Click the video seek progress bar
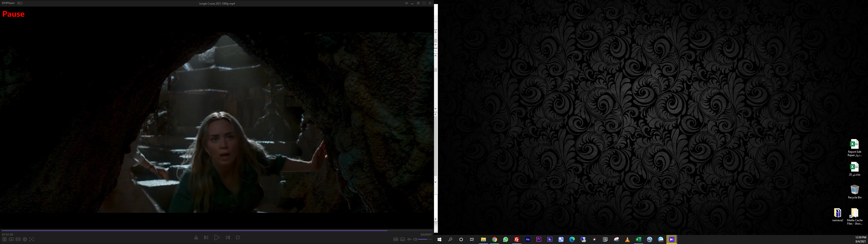Screen dimensions: 868x244 (216, 230)
